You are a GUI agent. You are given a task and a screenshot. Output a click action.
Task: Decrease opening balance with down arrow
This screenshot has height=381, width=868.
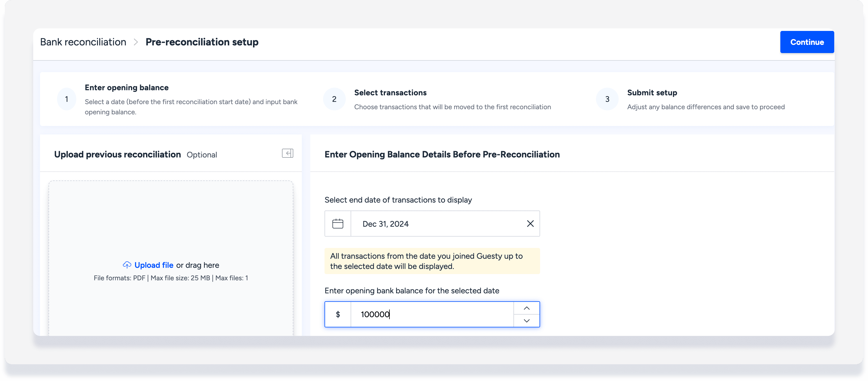[526, 321]
